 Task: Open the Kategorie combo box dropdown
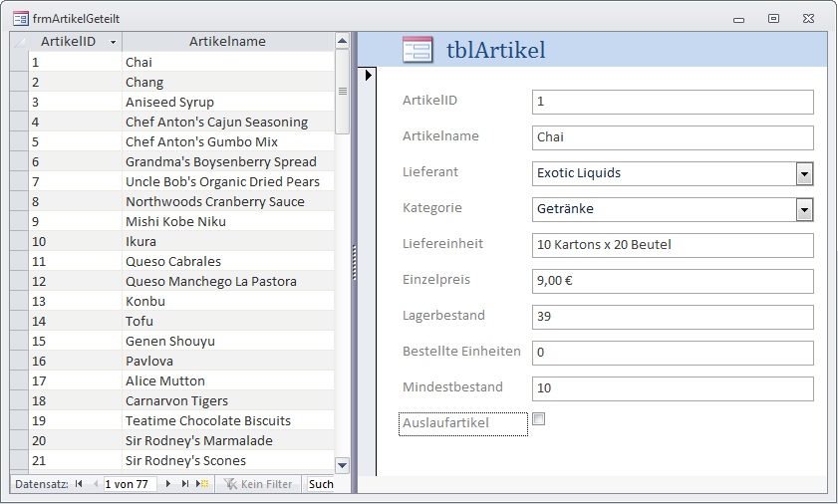pos(804,210)
